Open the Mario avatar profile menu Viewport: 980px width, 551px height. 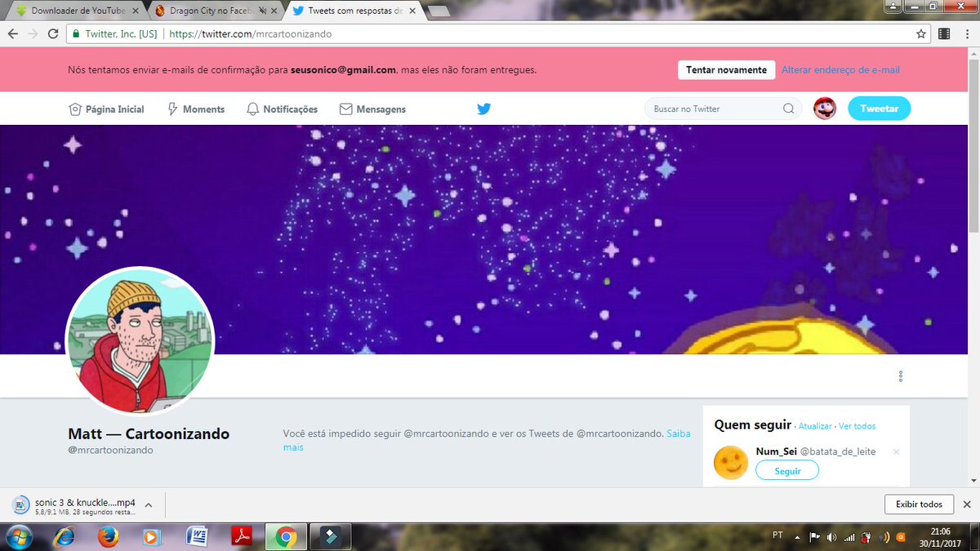coord(825,109)
